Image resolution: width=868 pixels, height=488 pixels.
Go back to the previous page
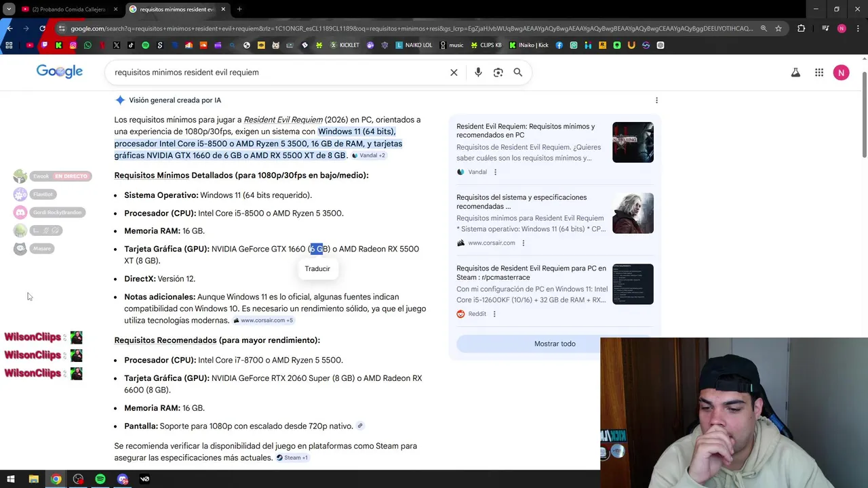(9, 28)
